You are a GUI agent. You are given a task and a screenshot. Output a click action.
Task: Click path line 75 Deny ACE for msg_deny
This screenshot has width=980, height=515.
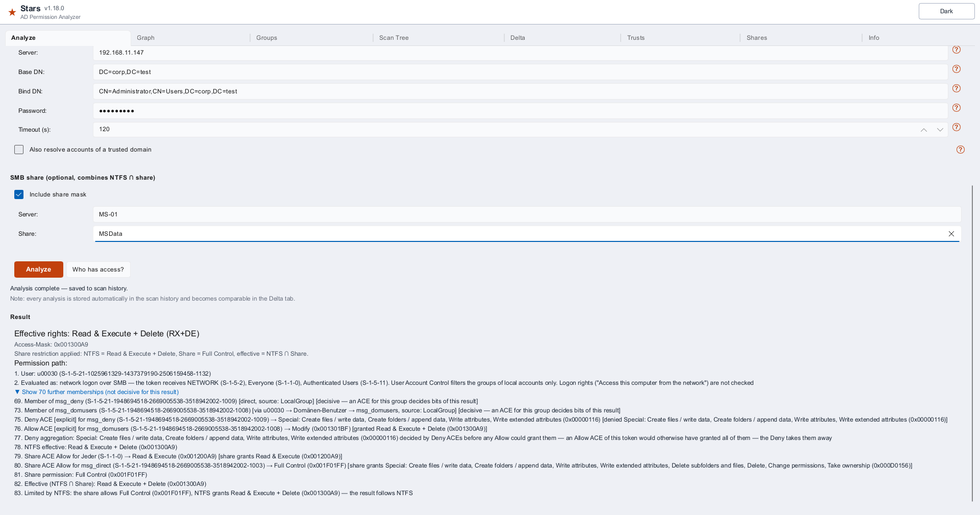(x=481, y=420)
